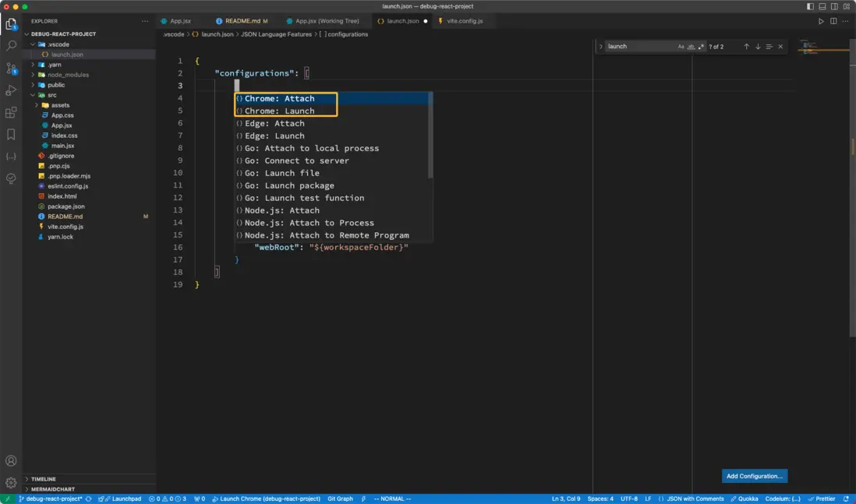This screenshot has height=504, width=856.
Task: Click the Bookmarks icon in activity bar
Action: (11, 135)
